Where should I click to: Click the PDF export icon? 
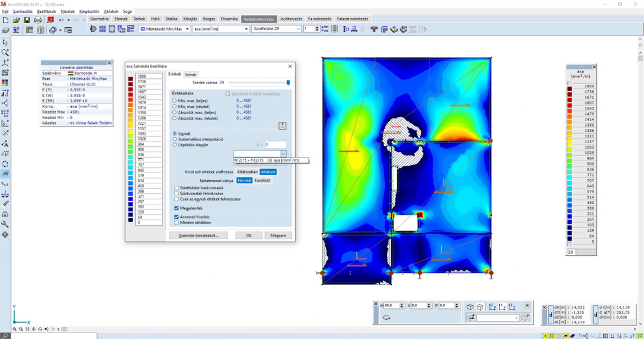click(50, 20)
